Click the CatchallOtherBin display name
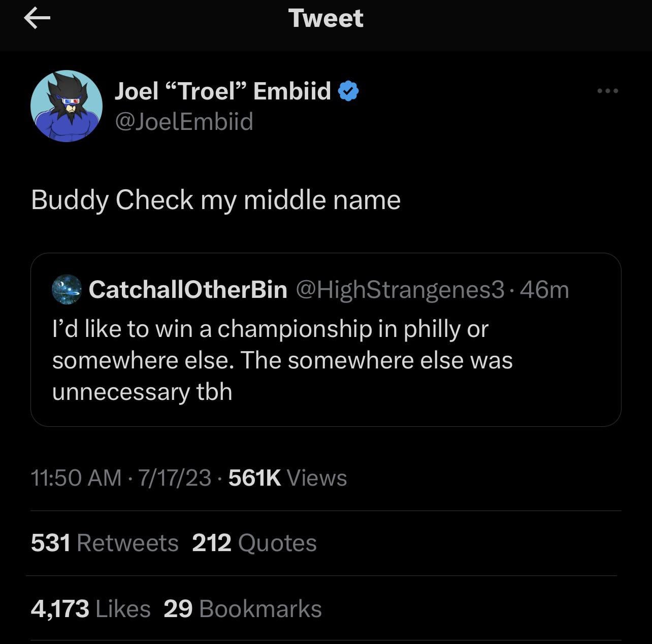Image resolution: width=652 pixels, height=644 pixels. point(188,289)
